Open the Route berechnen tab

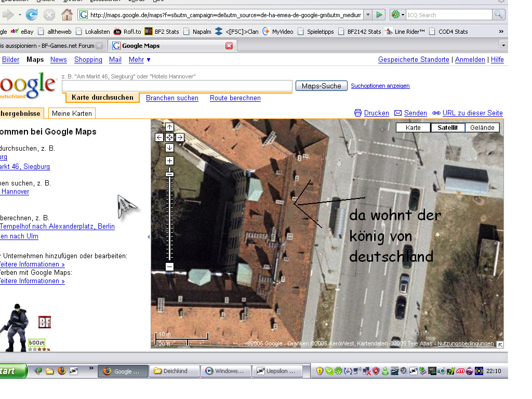(x=235, y=98)
